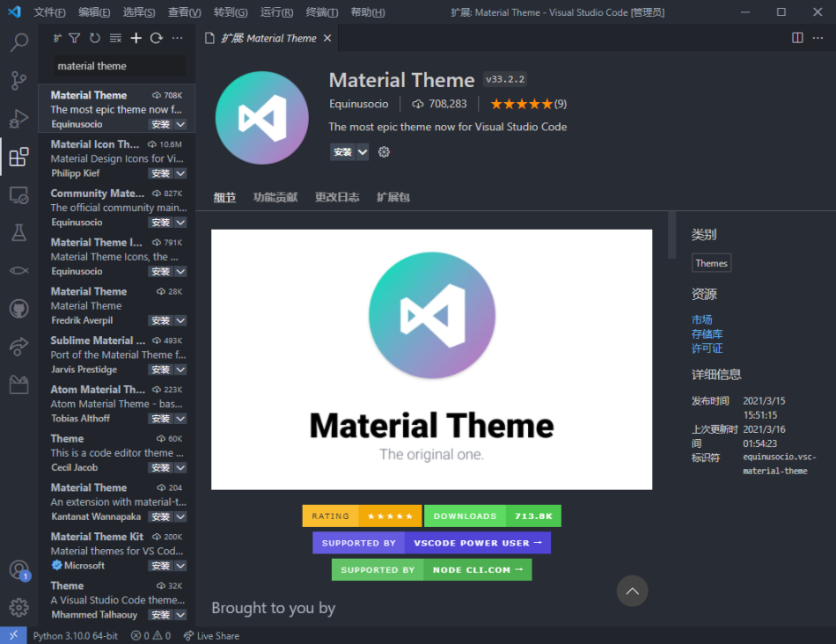The height and width of the screenshot is (644, 836).
Task: Open install dropdown for Sublime Material Theme
Action: tap(180, 370)
